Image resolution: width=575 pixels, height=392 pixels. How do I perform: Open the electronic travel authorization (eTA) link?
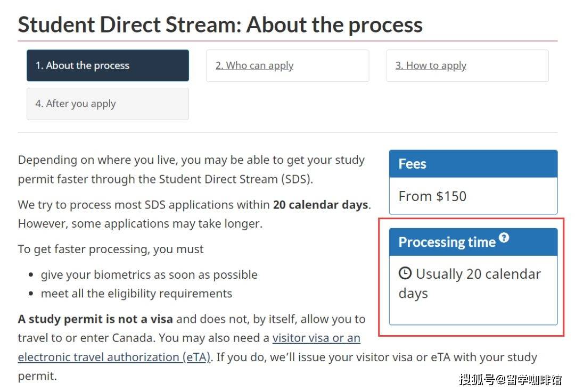(x=114, y=357)
